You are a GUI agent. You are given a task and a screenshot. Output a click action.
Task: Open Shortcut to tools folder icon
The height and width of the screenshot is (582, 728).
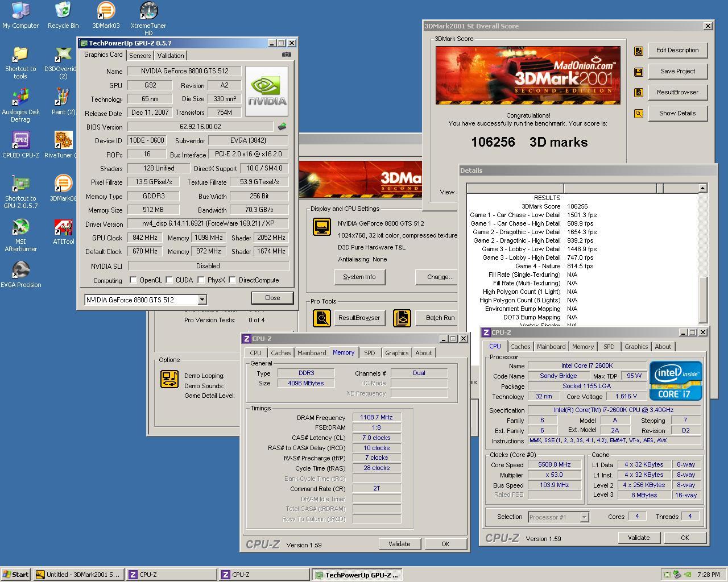[x=20, y=62]
